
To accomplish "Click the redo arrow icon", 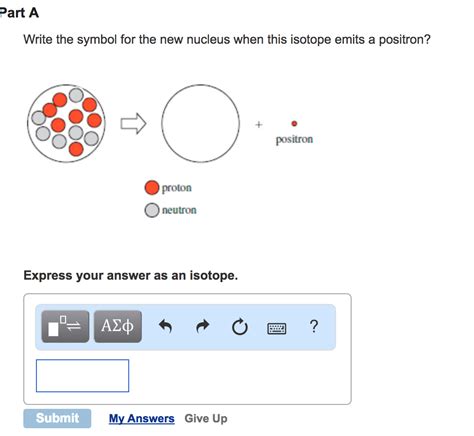I will (x=202, y=326).
